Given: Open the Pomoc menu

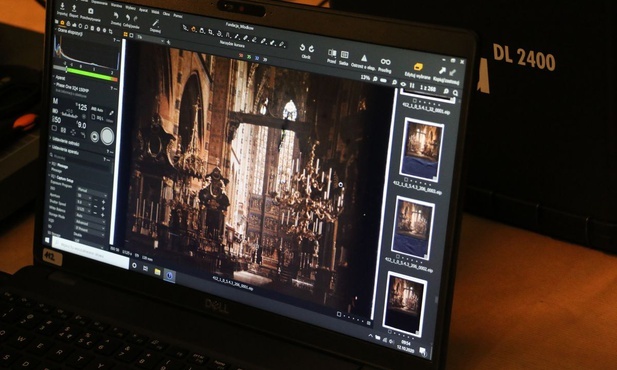Looking at the screenshot, I should 178,15.
